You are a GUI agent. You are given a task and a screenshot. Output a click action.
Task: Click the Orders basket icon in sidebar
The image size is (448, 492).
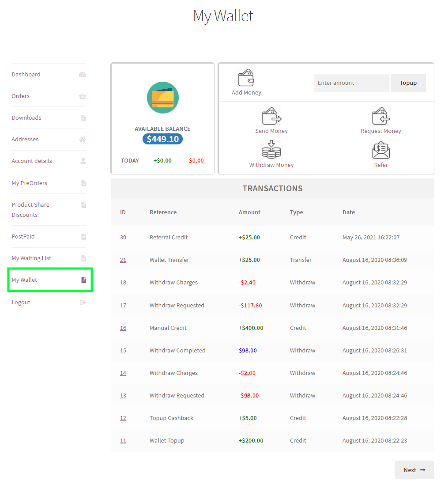click(x=83, y=96)
